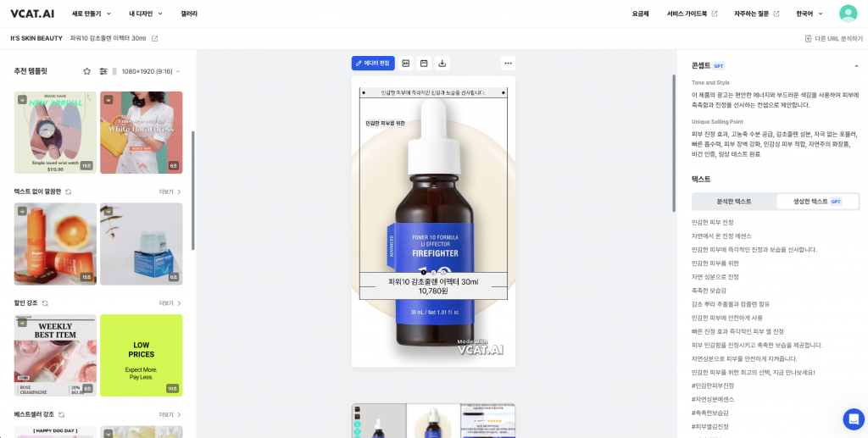Click the star favorites icon by 추천 템플릿
Image resolution: width=868 pixels, height=438 pixels.
coord(87,71)
